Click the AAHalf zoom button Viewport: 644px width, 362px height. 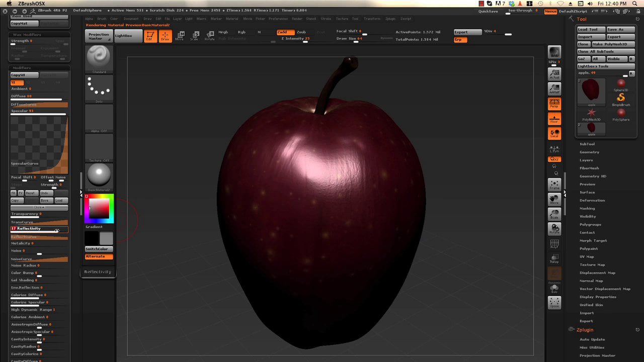point(554,88)
